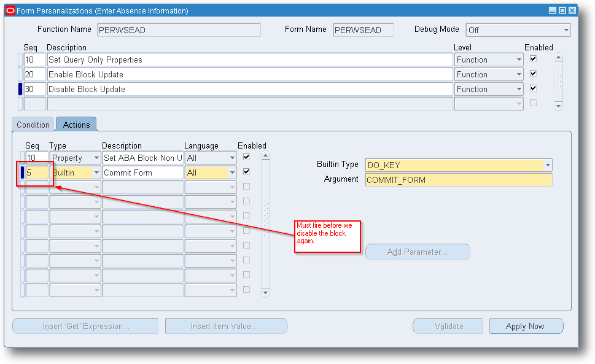This screenshot has width=595, height=364.
Task: Click the action Seq field containing 5
Action: (x=37, y=172)
